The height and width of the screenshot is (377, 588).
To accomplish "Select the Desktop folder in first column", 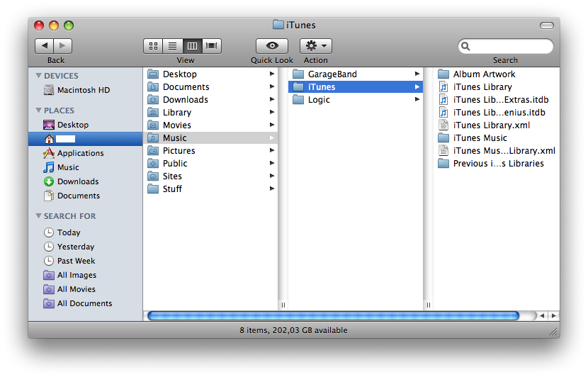I will [210, 74].
